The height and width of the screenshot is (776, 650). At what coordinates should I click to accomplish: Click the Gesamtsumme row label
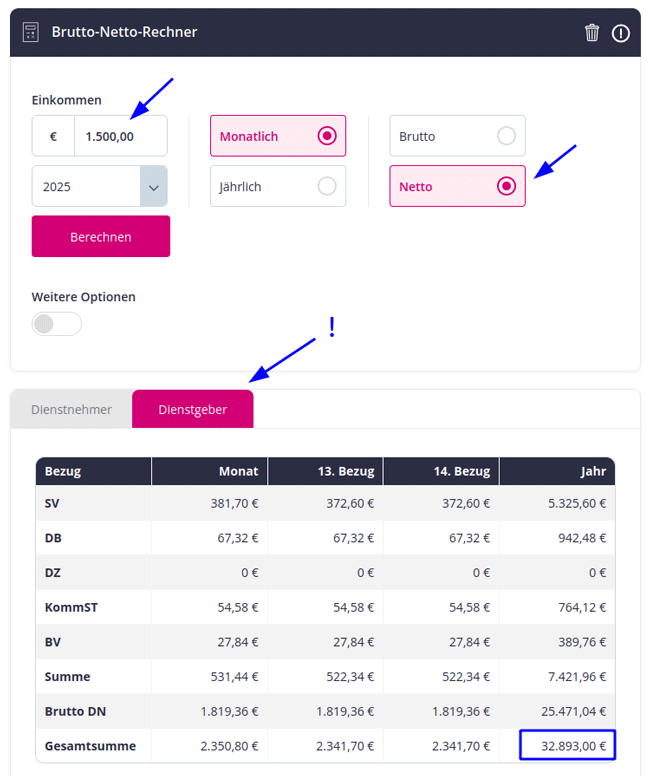point(90,746)
